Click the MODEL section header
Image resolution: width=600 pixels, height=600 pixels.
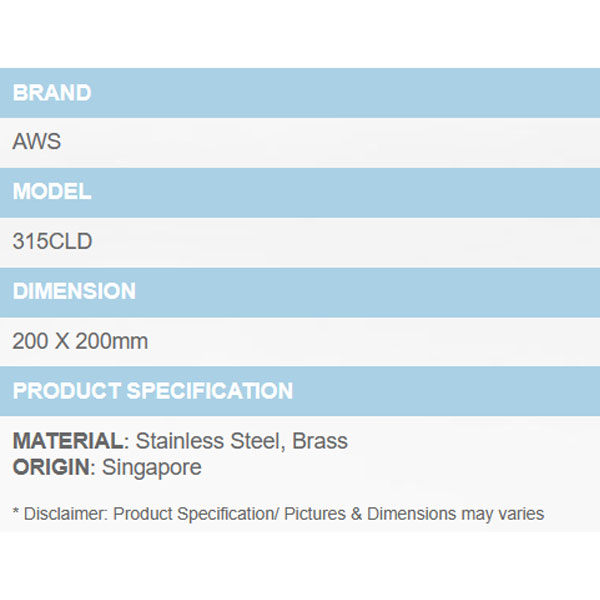[52, 191]
